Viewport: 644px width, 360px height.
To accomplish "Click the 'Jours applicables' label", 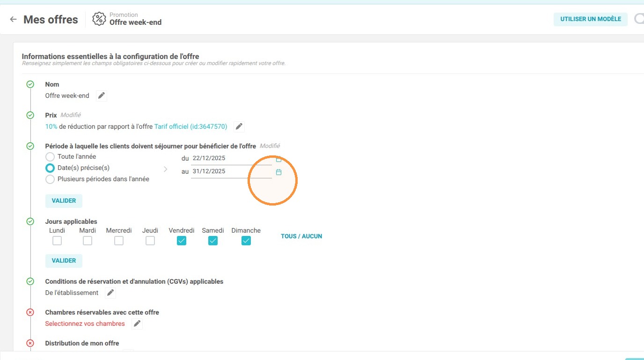I will tap(71, 221).
